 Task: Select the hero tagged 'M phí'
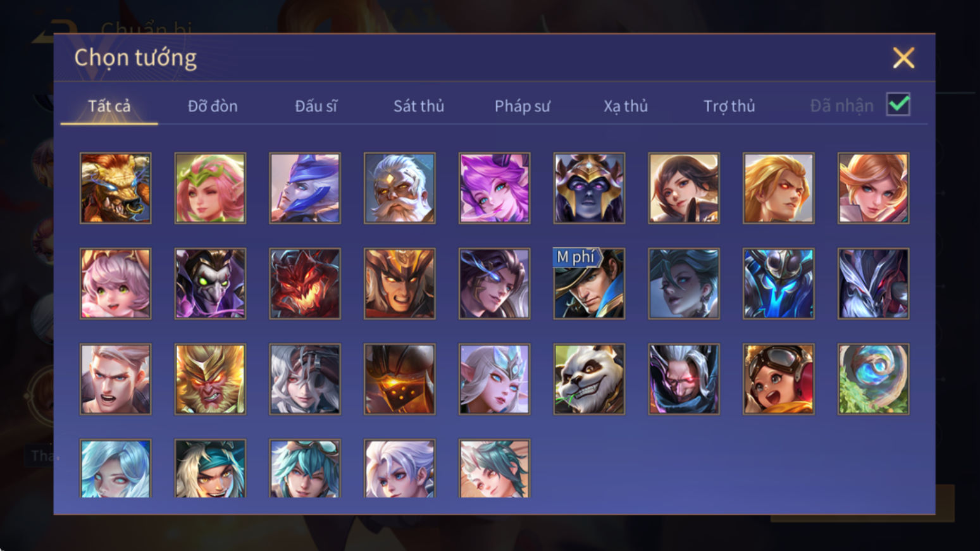pos(589,283)
